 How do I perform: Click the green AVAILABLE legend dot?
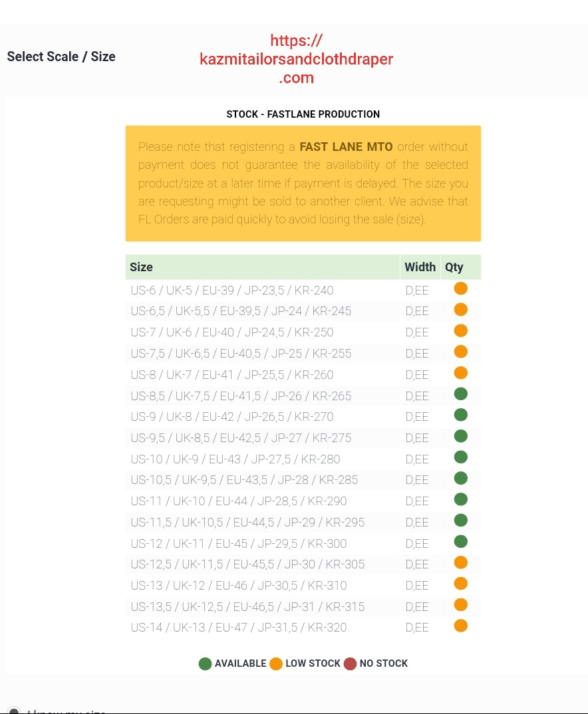pos(205,663)
